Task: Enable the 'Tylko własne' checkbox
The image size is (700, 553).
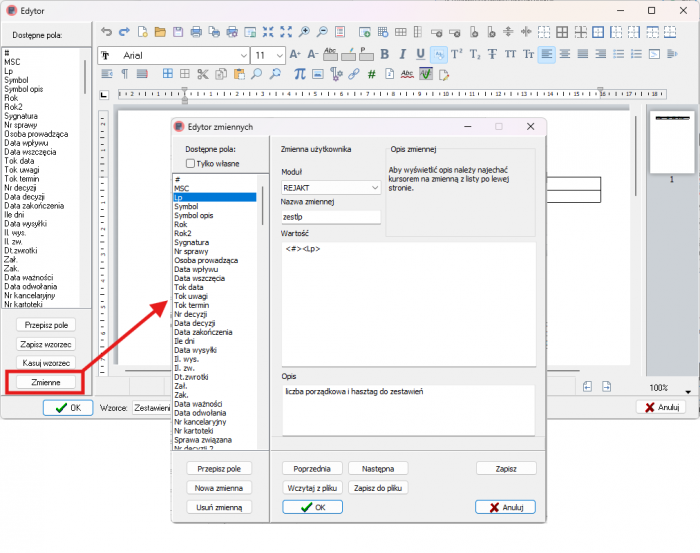Action: (190, 163)
